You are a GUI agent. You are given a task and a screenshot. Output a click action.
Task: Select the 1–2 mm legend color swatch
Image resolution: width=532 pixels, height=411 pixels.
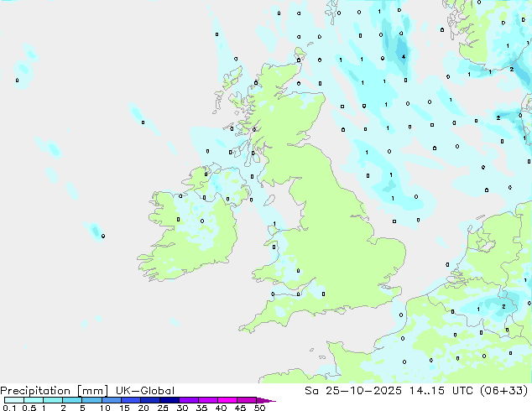[x=52, y=400]
